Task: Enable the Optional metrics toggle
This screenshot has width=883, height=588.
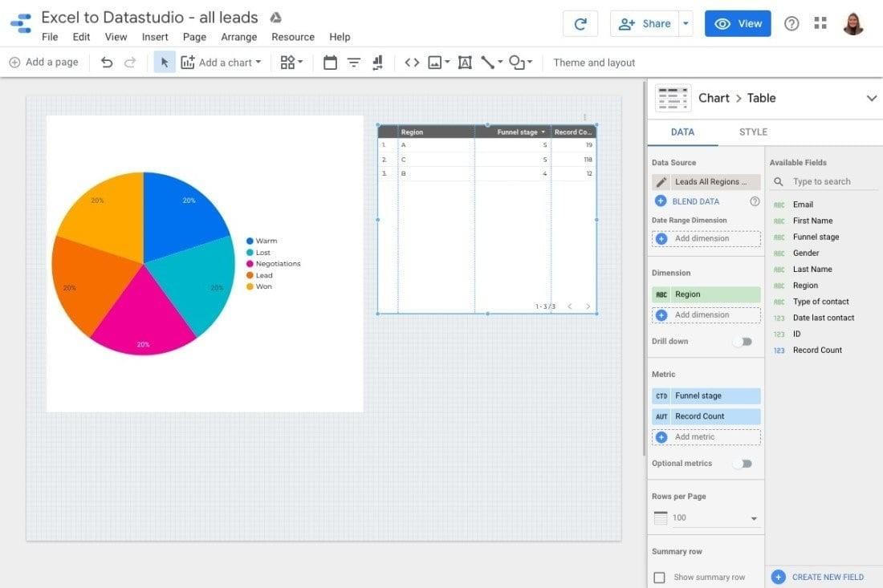Action: point(743,464)
